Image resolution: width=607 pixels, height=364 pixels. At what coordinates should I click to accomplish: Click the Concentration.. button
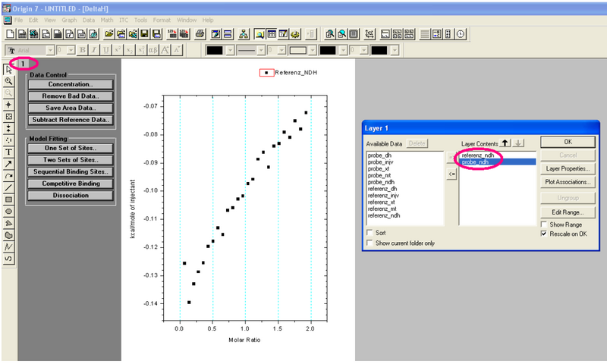pos(71,84)
